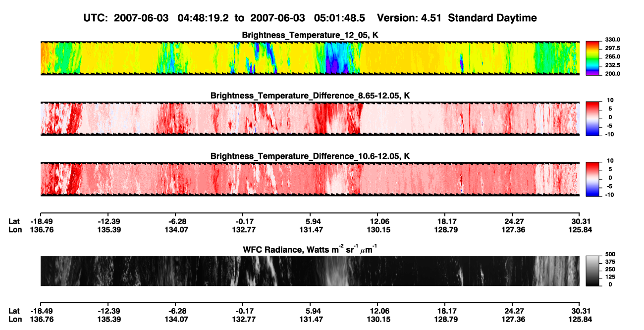Click the 'Standard Daytime' label in the title
Screen dimensions: 644x330
tap(493, 18)
